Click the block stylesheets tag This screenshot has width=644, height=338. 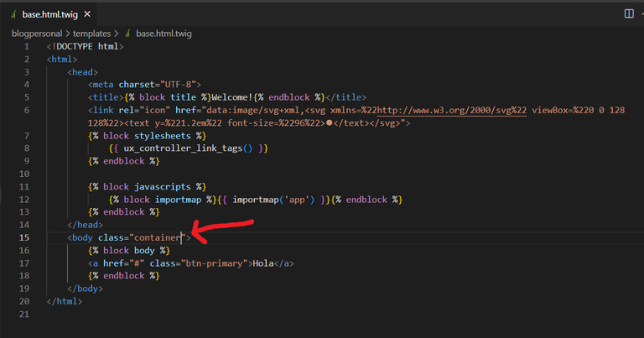[x=147, y=136]
